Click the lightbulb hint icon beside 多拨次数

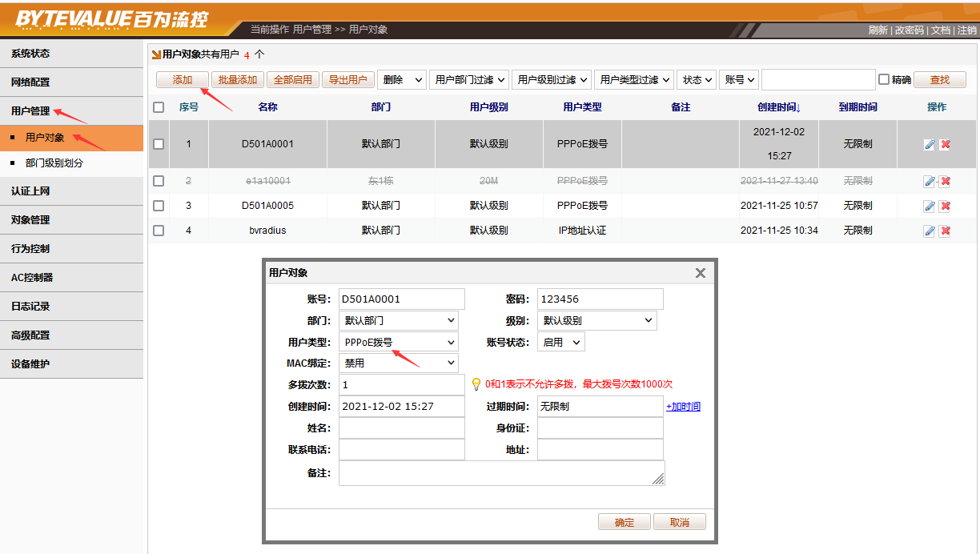[476, 384]
